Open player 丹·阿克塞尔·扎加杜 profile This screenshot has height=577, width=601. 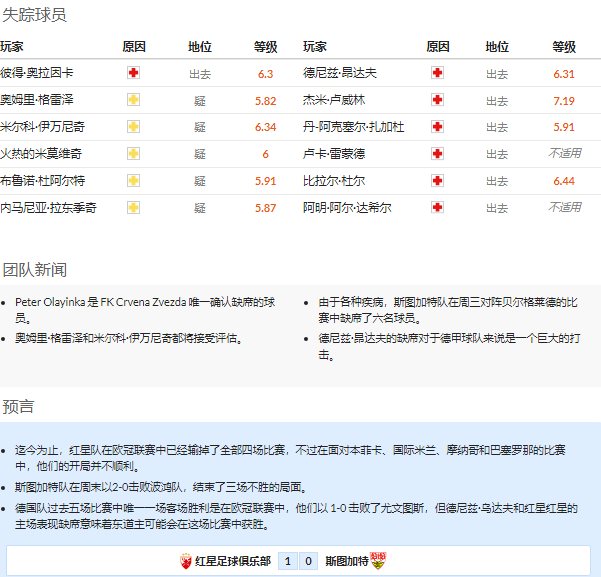tap(354, 127)
